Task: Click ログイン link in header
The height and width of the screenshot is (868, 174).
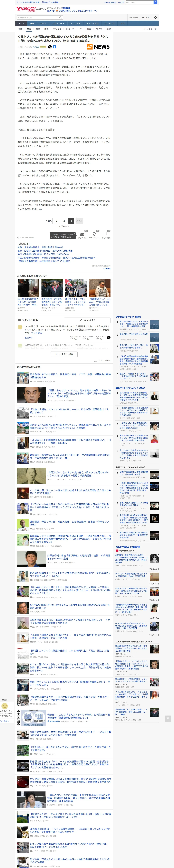Action: pos(51,11)
